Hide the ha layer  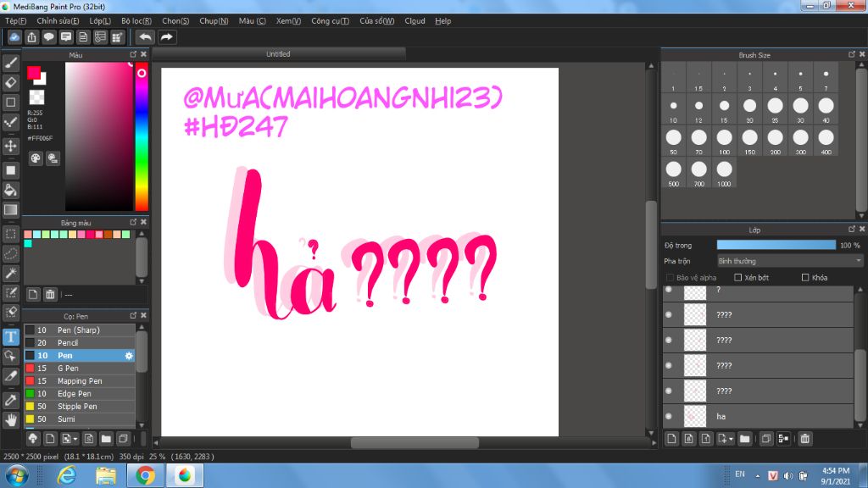(669, 416)
